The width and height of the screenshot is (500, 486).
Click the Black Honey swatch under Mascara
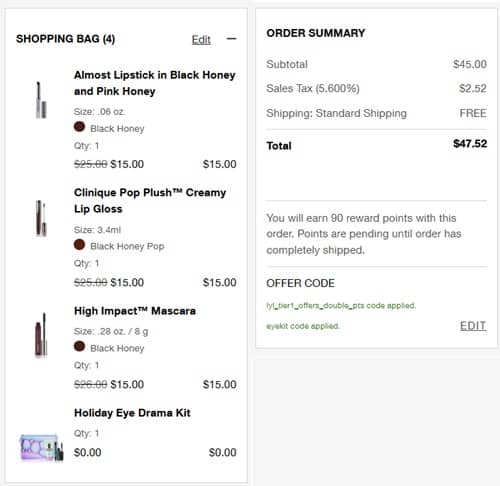[79, 347]
